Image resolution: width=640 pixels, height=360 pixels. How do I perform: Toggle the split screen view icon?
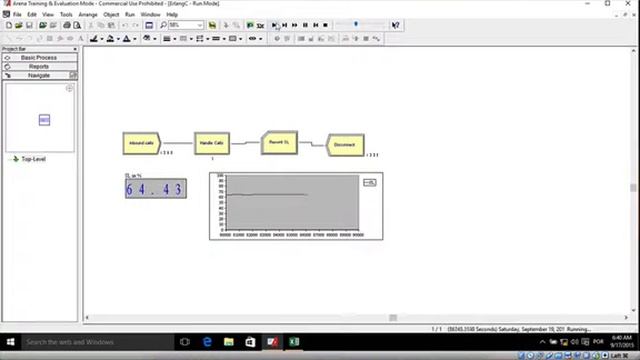pos(149,25)
